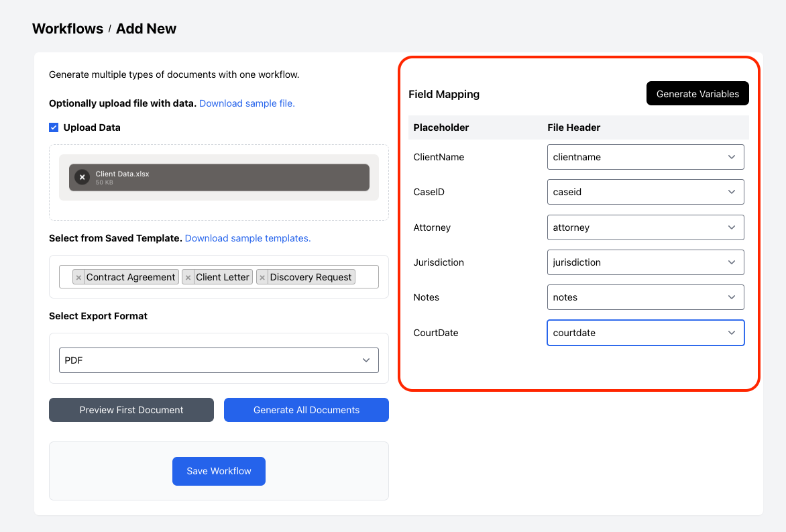The image size is (786, 532).
Task: Open the sample file download link
Action: coord(246,103)
